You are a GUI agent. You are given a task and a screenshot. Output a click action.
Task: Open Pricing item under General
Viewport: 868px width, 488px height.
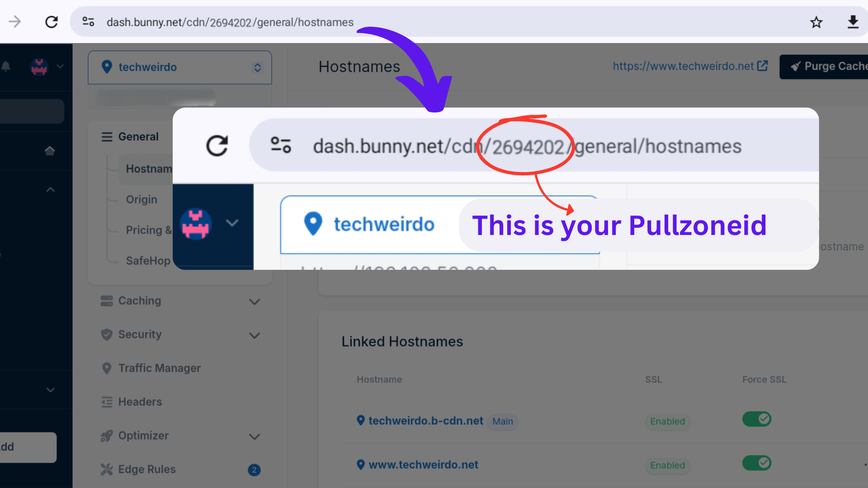149,230
